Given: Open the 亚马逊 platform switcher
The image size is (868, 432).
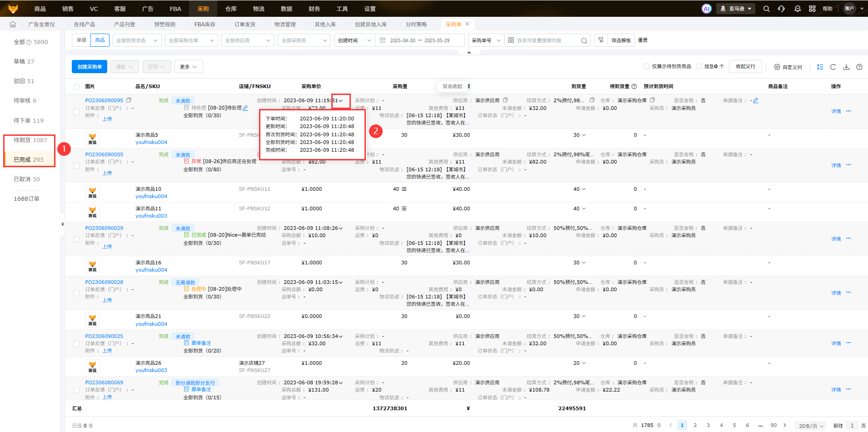Looking at the screenshot, I should click(736, 9).
